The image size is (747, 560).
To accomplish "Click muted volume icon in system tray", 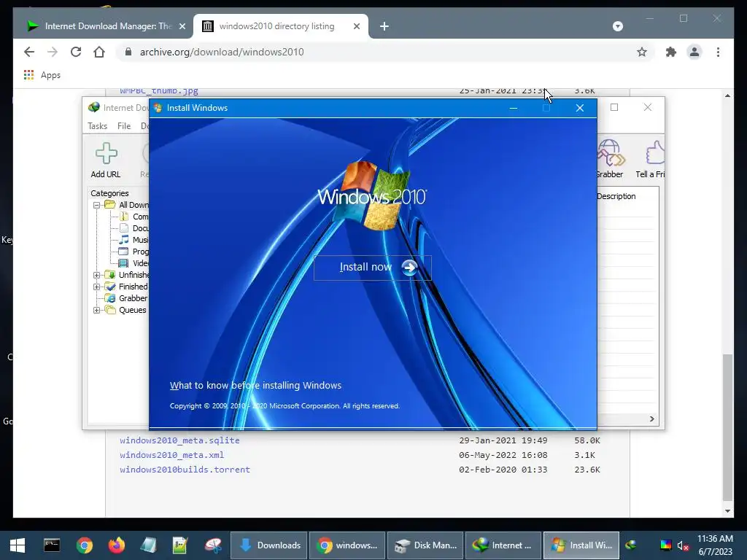I will point(683,545).
